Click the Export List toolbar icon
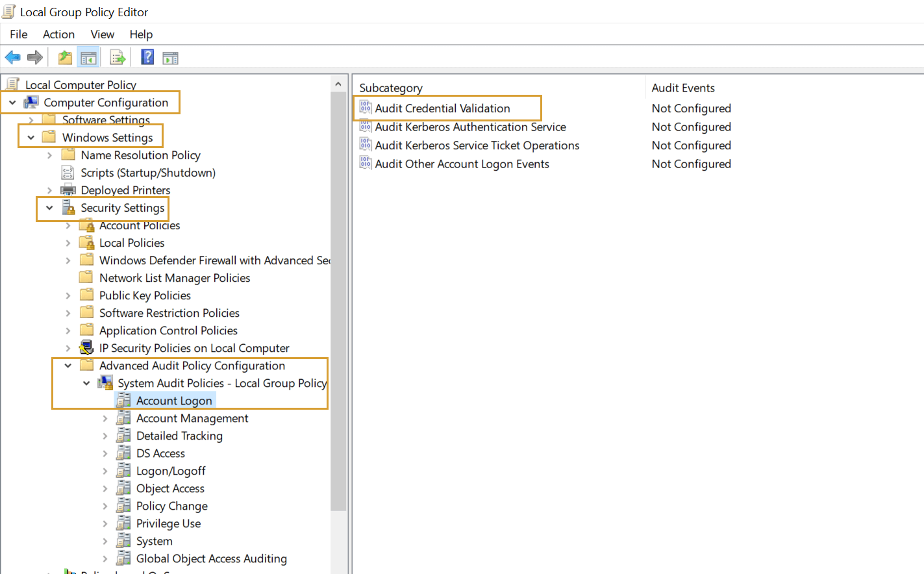 tap(117, 57)
